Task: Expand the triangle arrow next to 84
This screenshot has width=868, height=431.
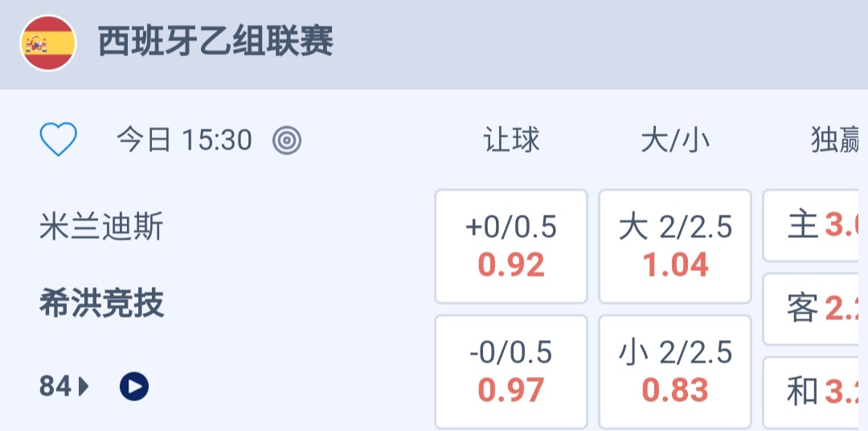Action: tap(84, 388)
